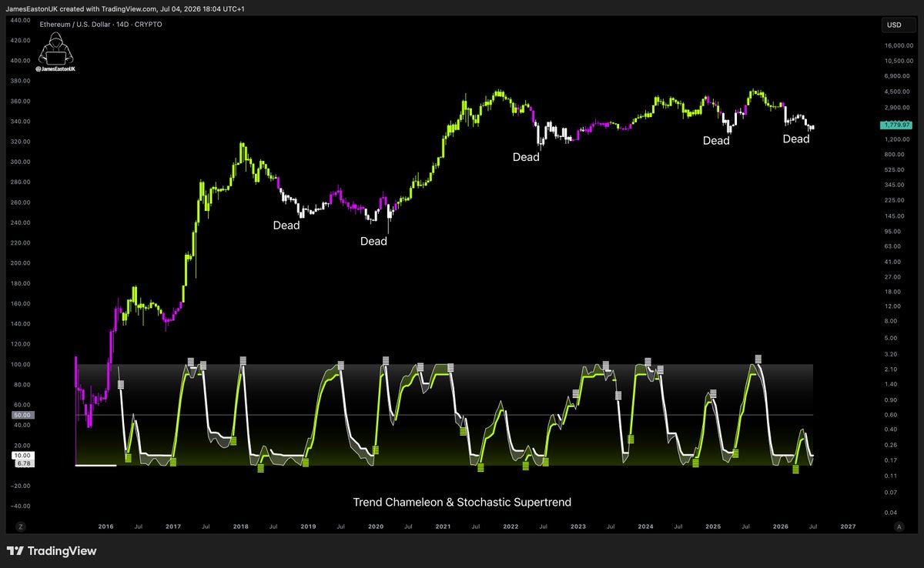The height and width of the screenshot is (568, 924).
Task: Click the 2016 year label on time axis
Action: point(106,526)
